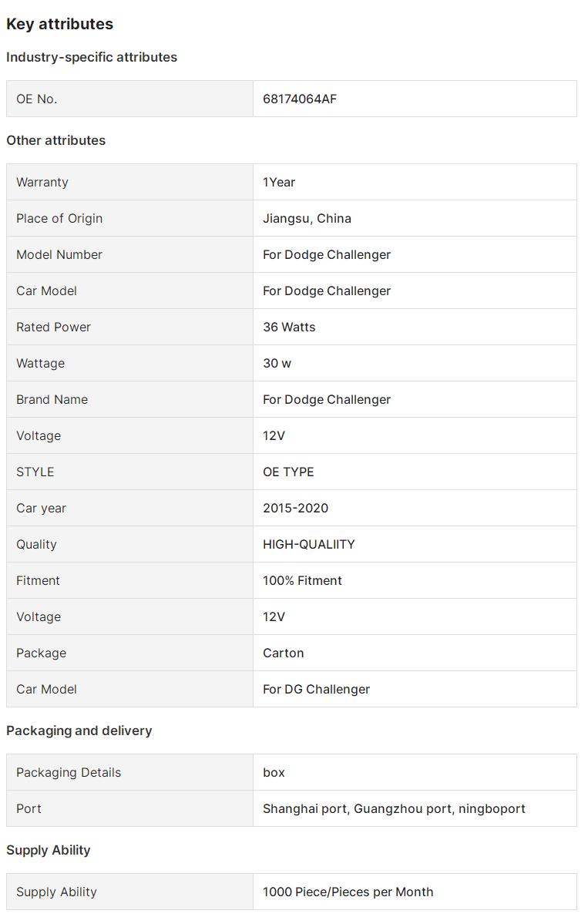Image resolution: width=588 pixels, height=917 pixels.
Task: Select the Carton package value
Action: pos(283,653)
